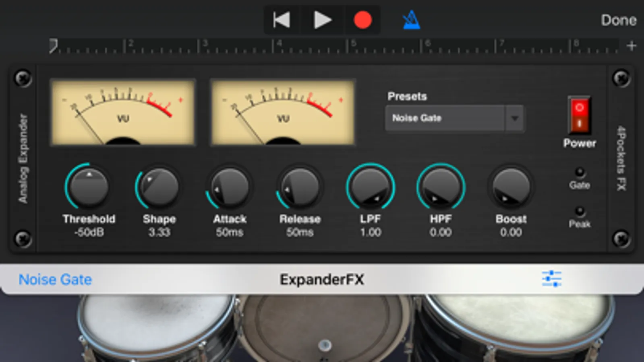Toggle the blue metronome icon
The image size is (644, 362).
coord(412,20)
